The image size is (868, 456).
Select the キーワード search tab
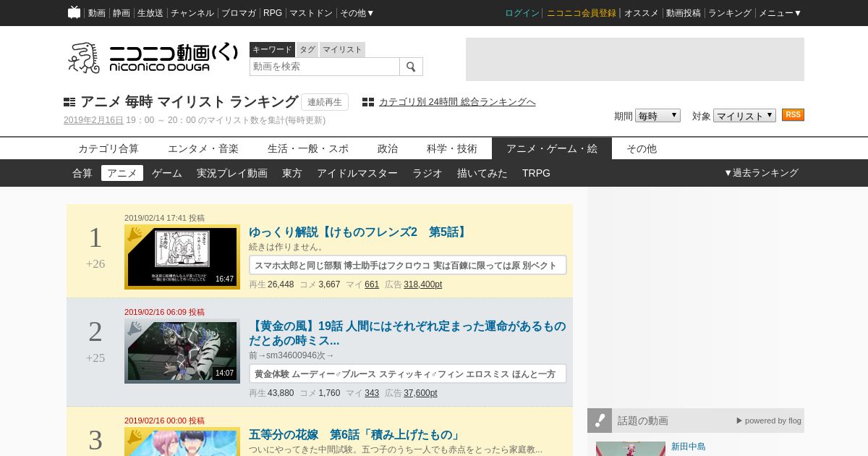click(272, 49)
